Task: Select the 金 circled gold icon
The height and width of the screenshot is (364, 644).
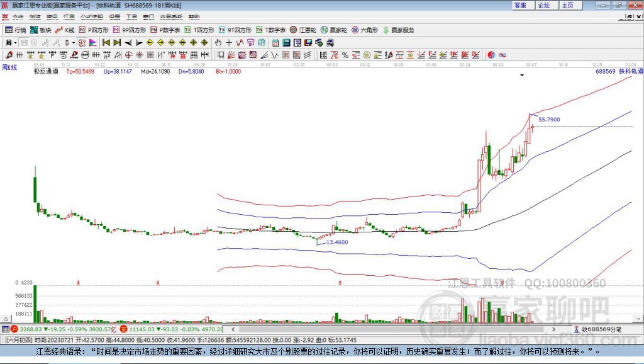Action: (x=367, y=55)
